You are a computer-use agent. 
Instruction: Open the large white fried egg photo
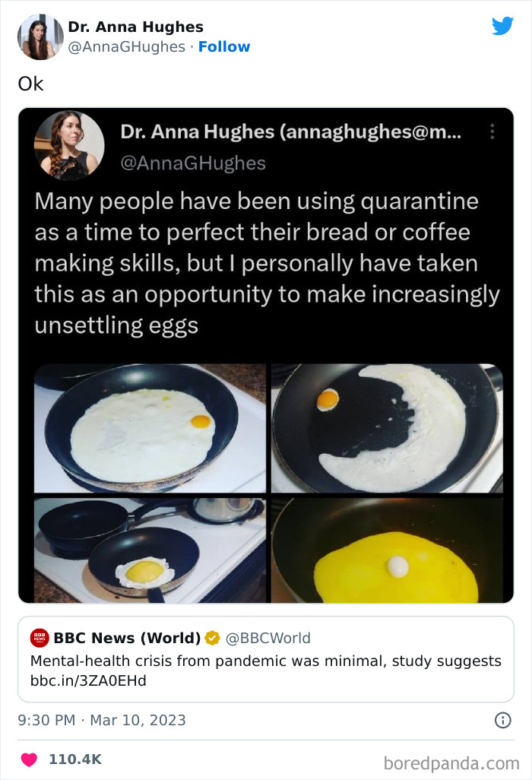(150, 428)
